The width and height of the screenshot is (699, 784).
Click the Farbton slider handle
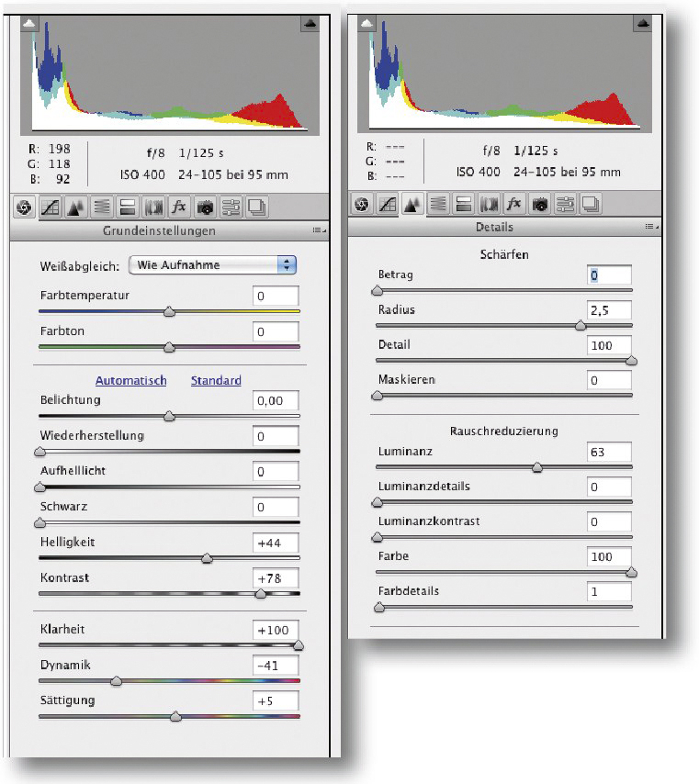170,347
